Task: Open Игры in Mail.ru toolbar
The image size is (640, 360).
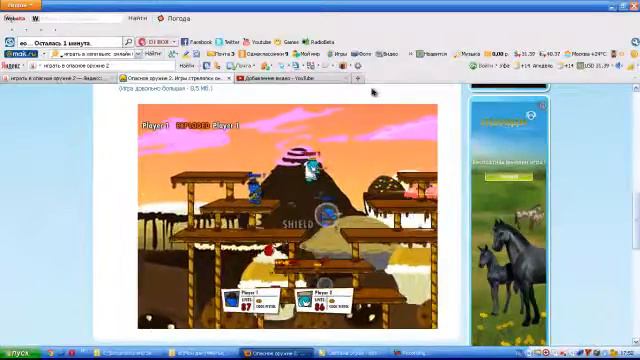Action: tap(337, 54)
